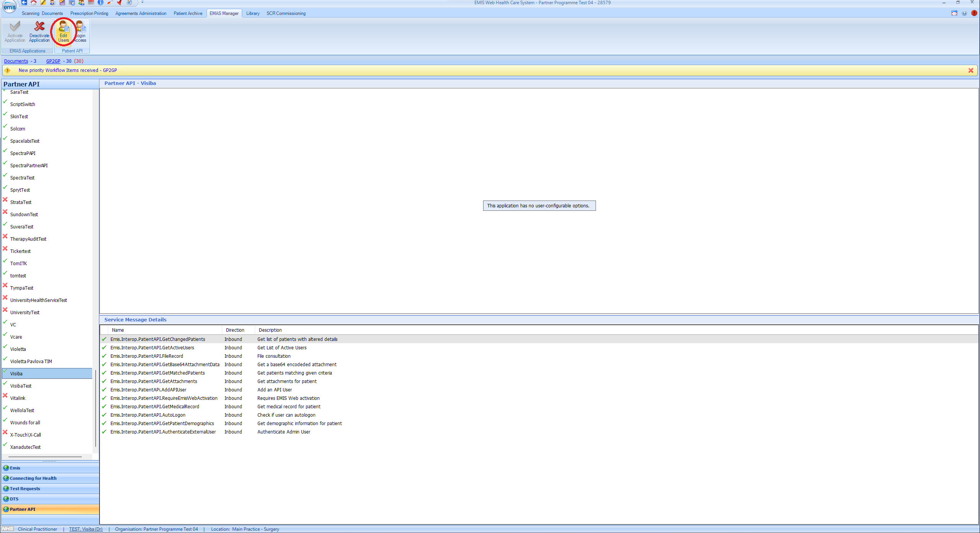Click the red exclamation alert icon
980x533 pixels.
point(974,13)
